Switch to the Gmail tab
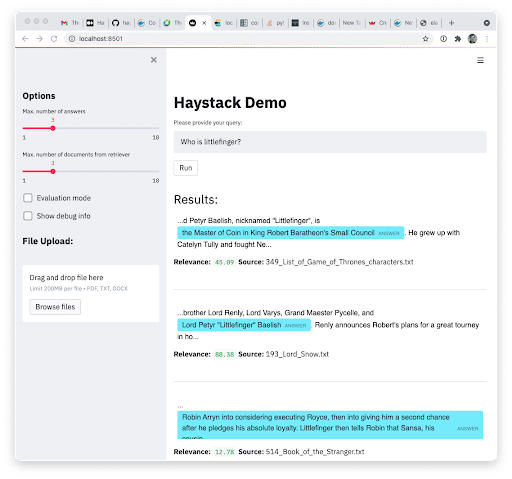 click(x=70, y=23)
